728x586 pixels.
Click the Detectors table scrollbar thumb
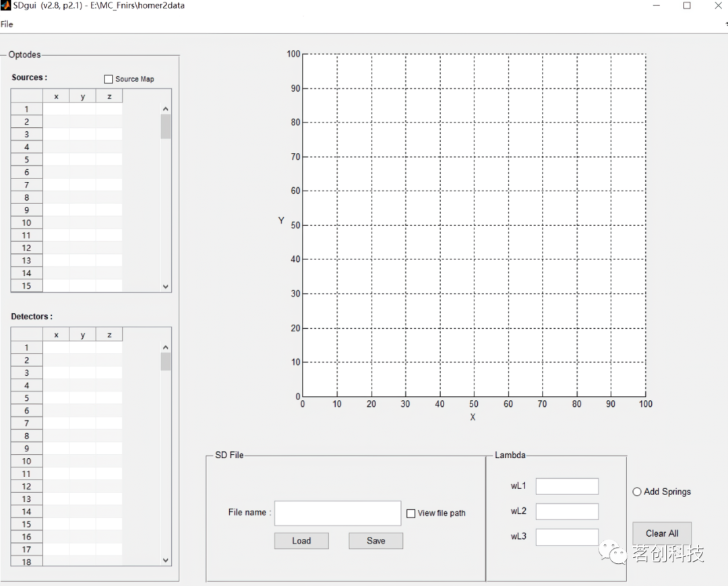(166, 362)
